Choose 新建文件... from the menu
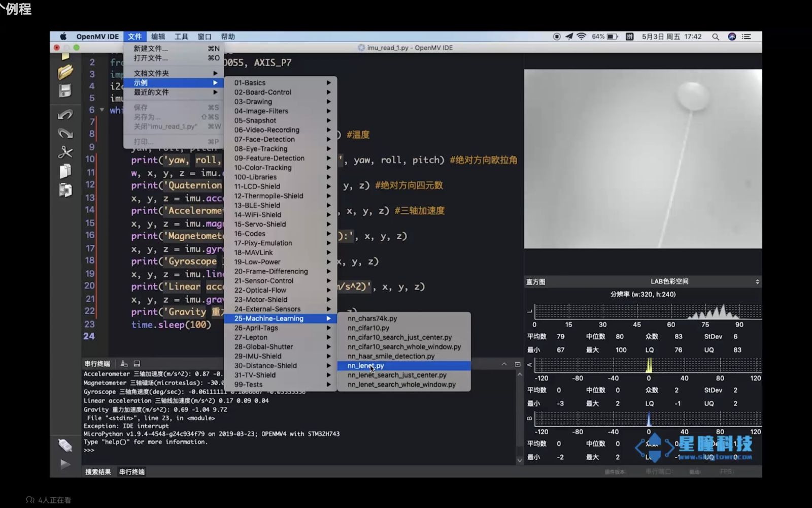 click(173, 49)
